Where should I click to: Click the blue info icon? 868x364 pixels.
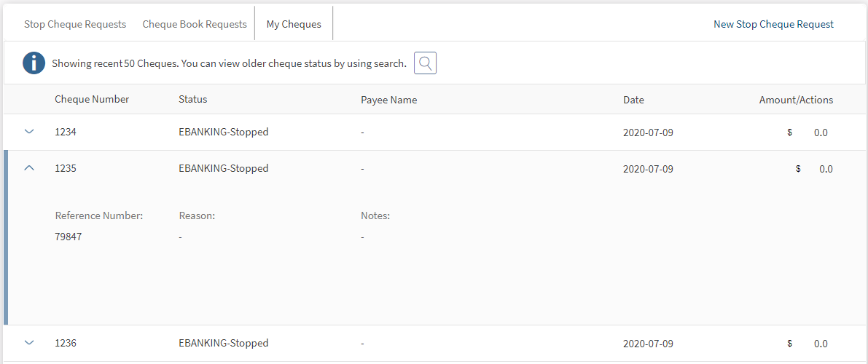34,63
